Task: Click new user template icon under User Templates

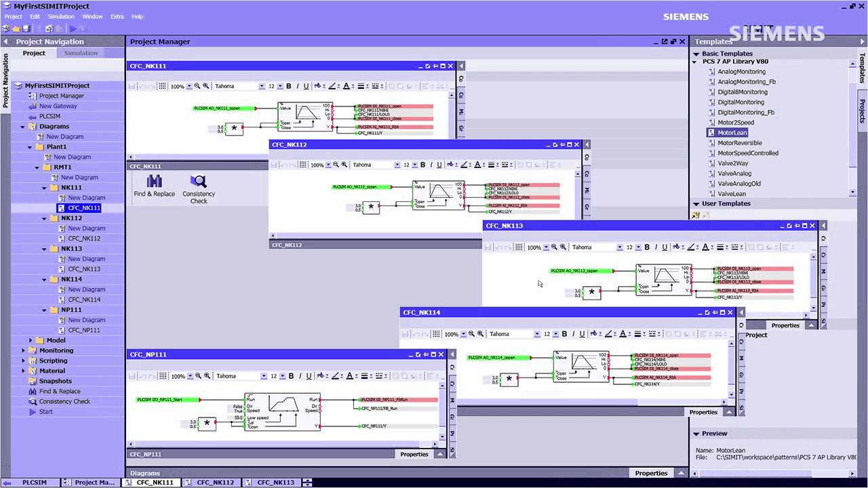Action: click(695, 215)
